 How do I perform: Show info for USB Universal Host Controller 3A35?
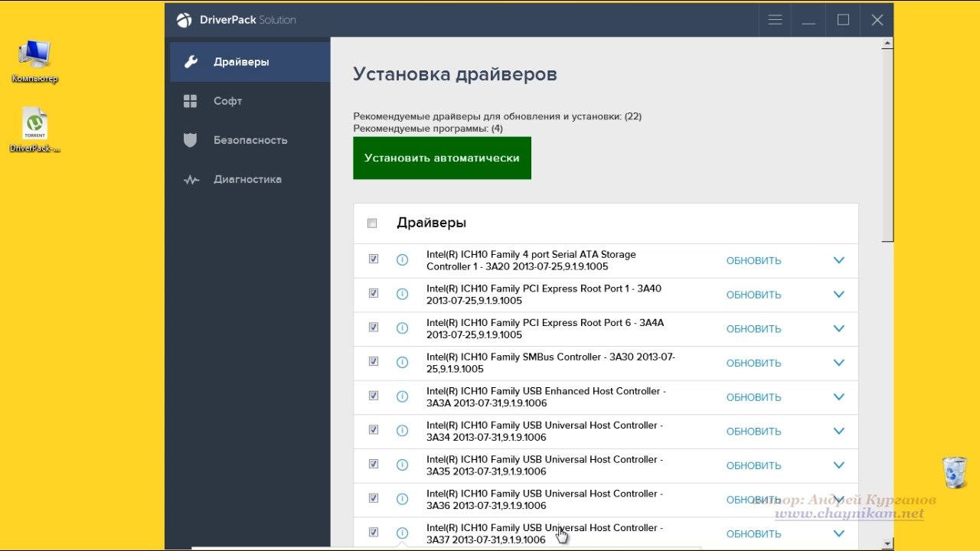click(402, 465)
